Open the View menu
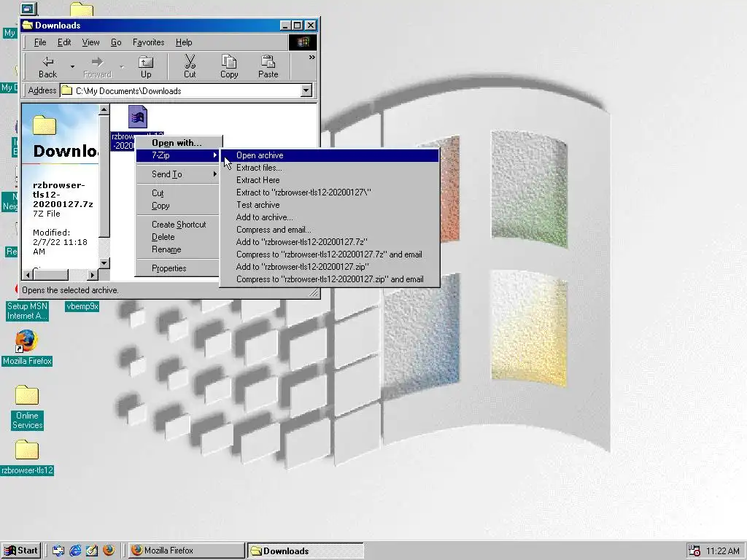The width and height of the screenshot is (747, 560). [x=90, y=42]
